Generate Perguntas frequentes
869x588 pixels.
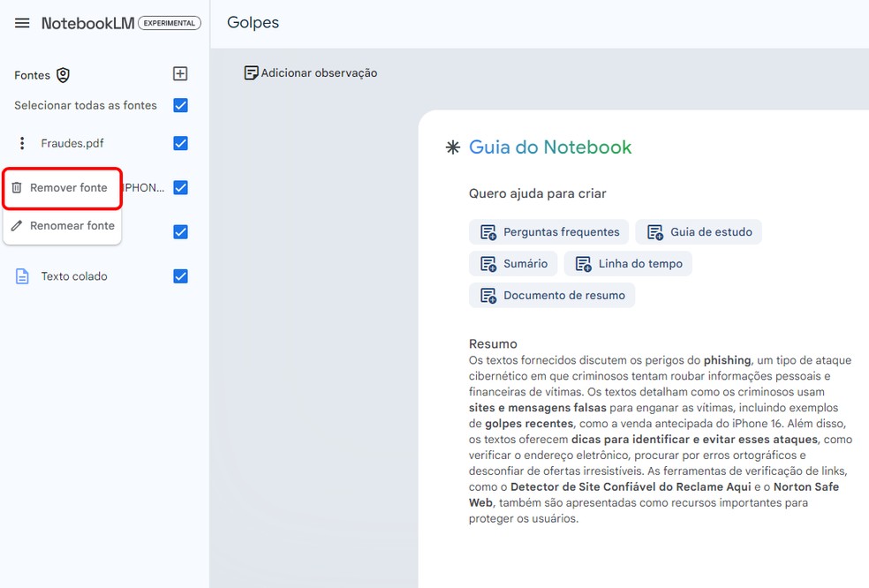[548, 231]
